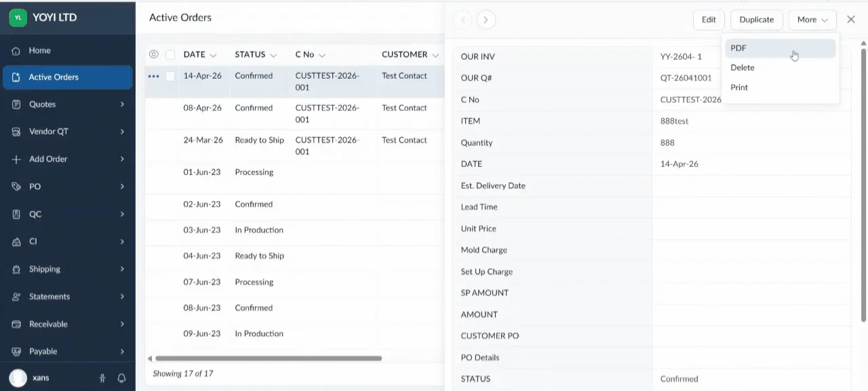The width and height of the screenshot is (868, 391).
Task: Click the Shipping sidebar icon
Action: (x=16, y=269)
